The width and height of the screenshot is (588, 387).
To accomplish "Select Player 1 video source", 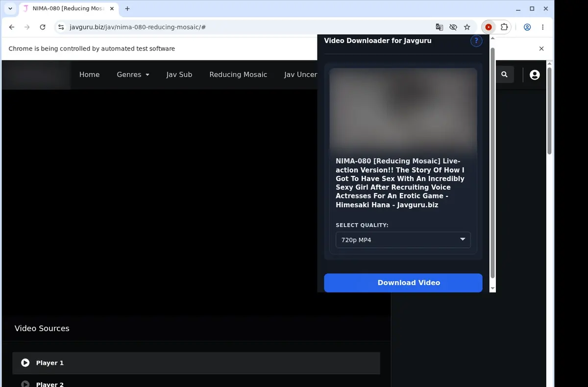I will pos(196,363).
